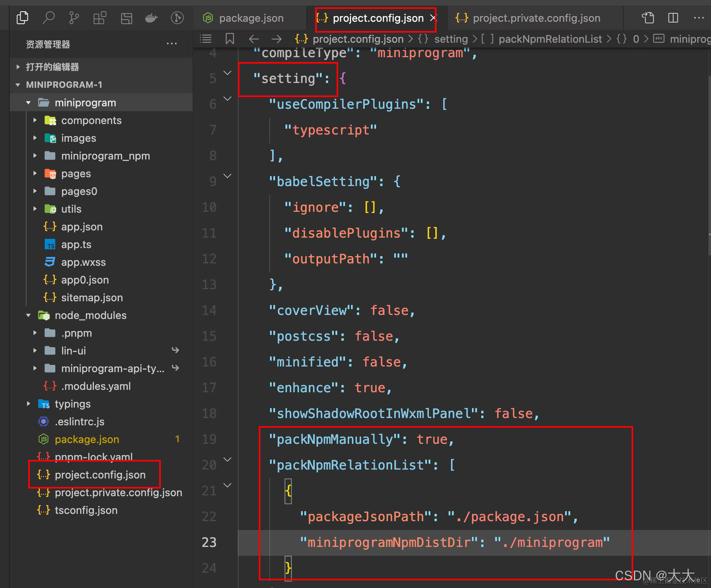This screenshot has height=588, width=711.
Task: Open the Docker extension panel
Action: coord(151,18)
